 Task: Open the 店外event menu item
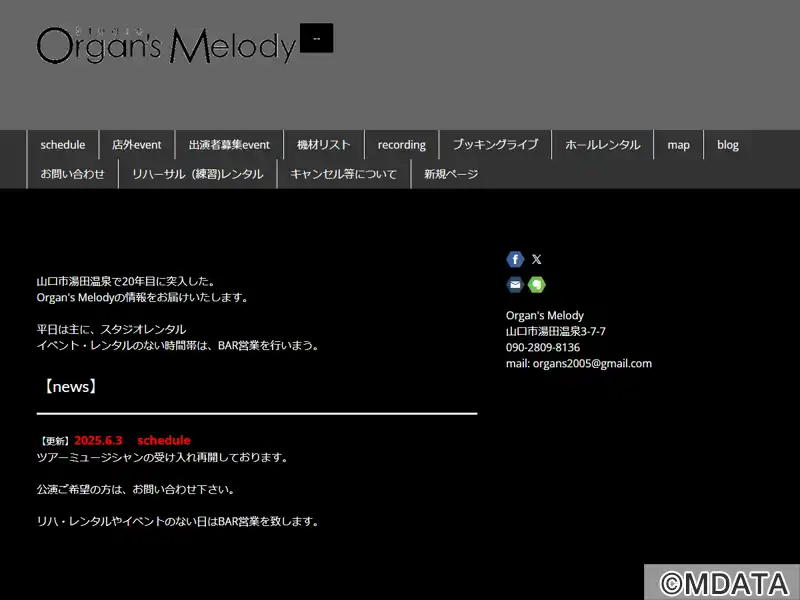coord(137,145)
